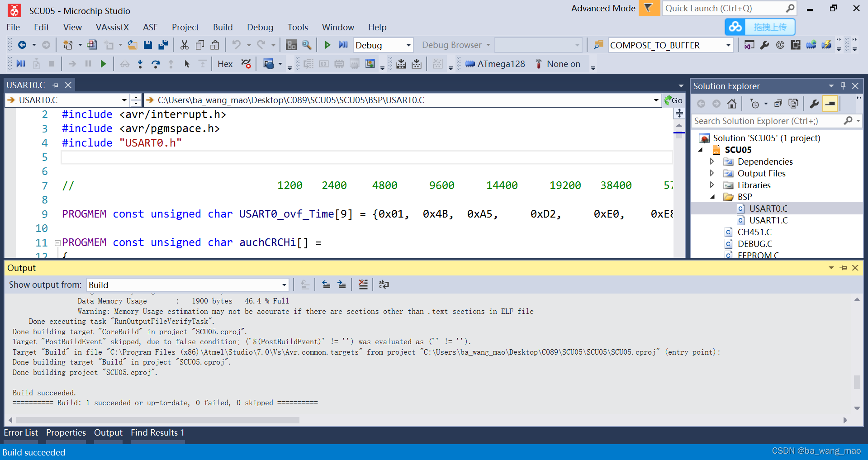Click the blue cloud upload button

760,27
